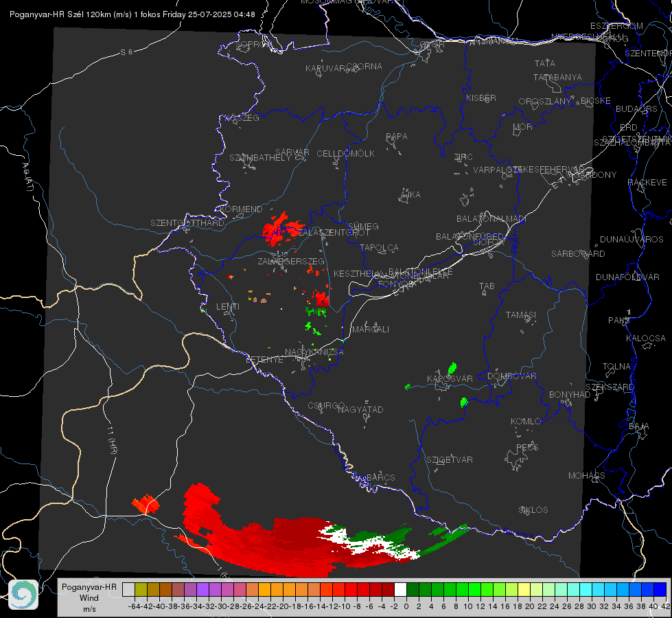Click the LENTI city label

coord(228,307)
